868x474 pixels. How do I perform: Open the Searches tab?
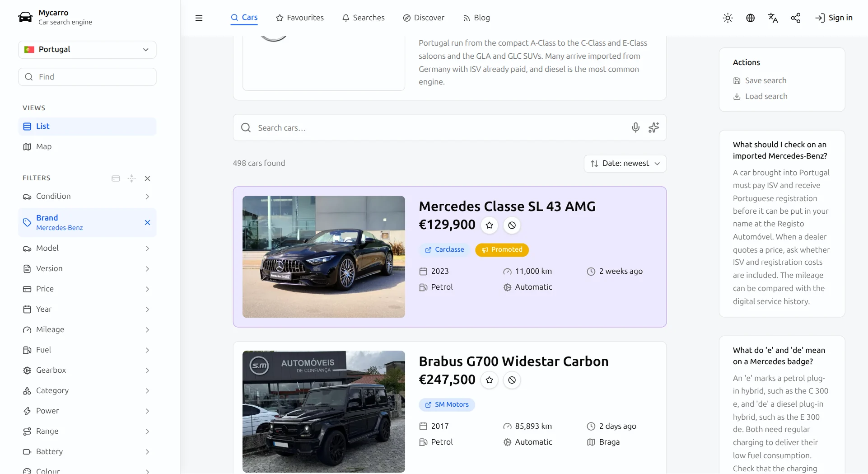pos(363,18)
